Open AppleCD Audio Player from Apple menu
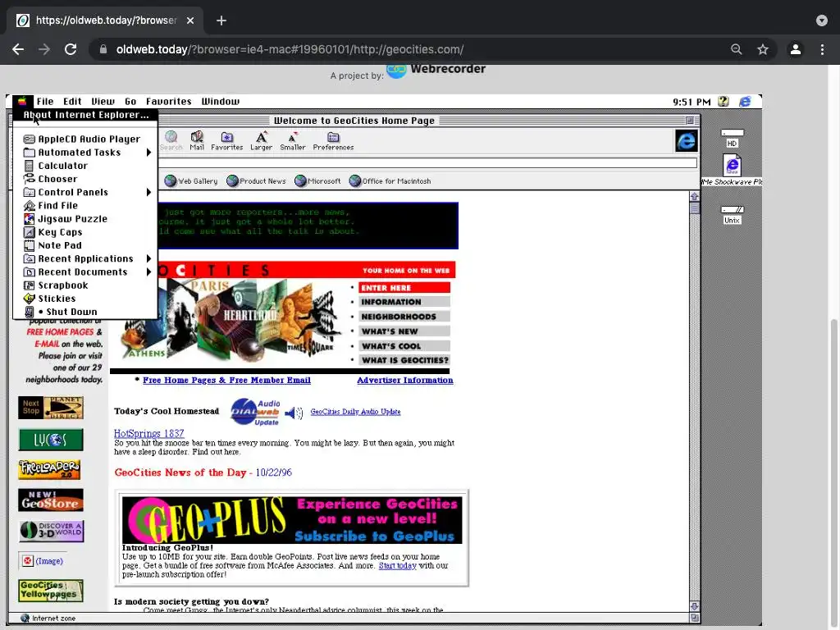The width and height of the screenshot is (840, 630). (85, 139)
